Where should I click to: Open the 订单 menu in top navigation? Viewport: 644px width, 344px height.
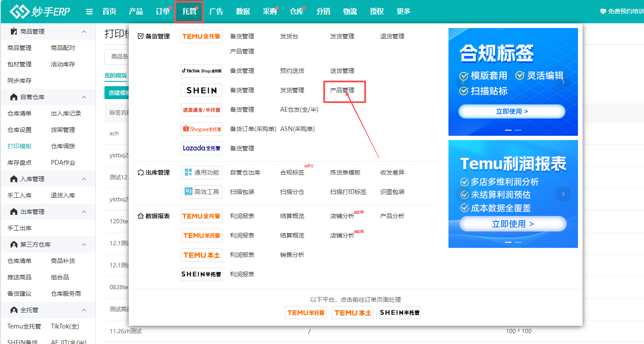(162, 11)
